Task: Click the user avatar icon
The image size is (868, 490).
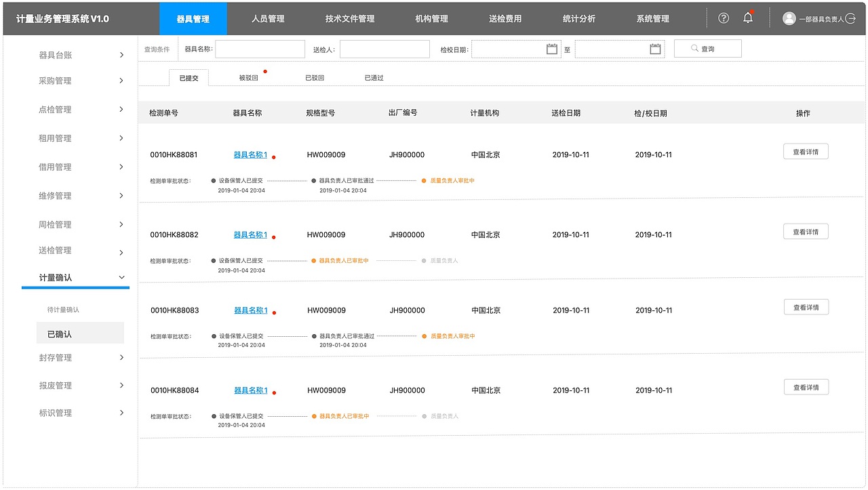Action: (x=789, y=18)
